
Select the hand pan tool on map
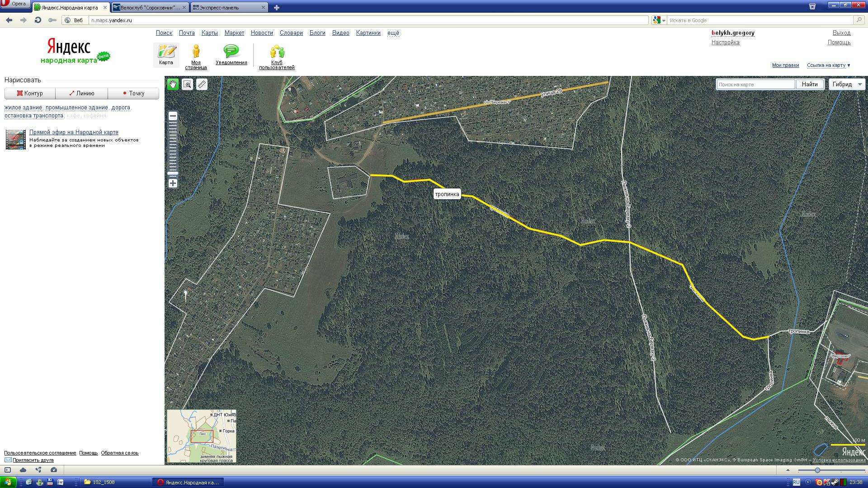click(173, 84)
